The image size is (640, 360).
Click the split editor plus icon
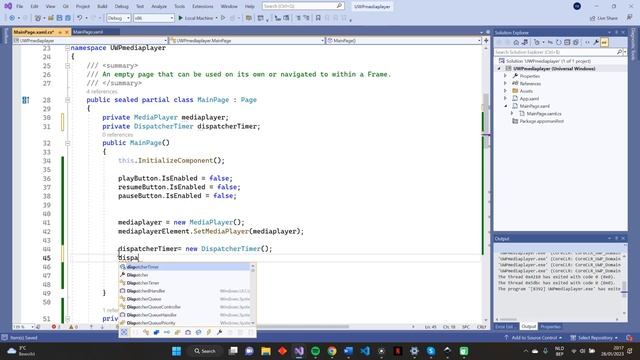pos(486,40)
